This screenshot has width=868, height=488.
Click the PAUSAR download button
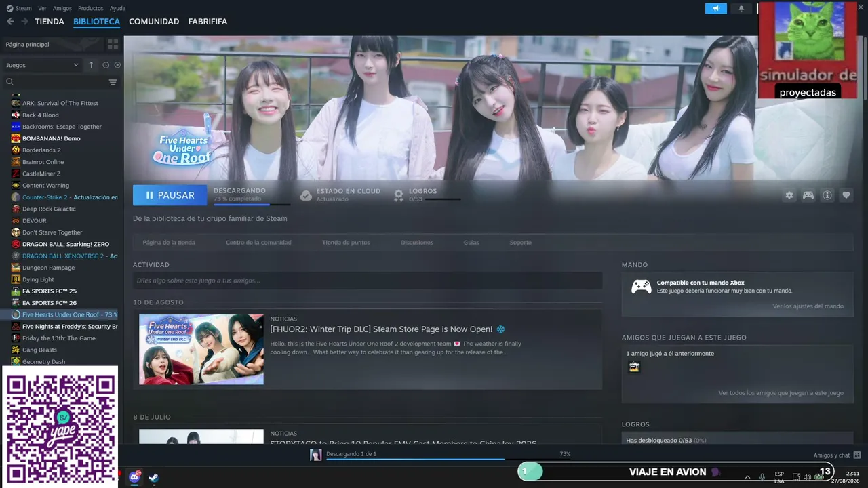(x=170, y=195)
